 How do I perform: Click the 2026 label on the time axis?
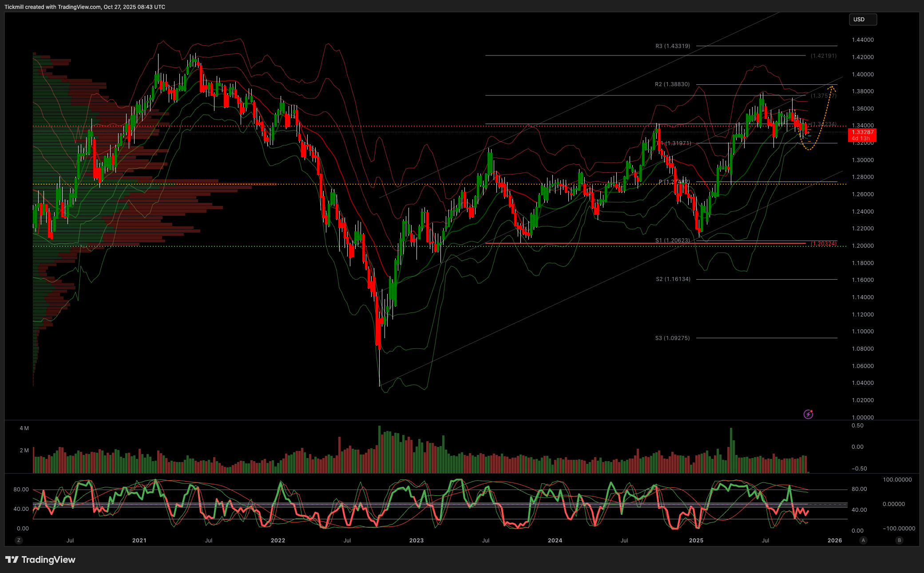click(x=834, y=540)
